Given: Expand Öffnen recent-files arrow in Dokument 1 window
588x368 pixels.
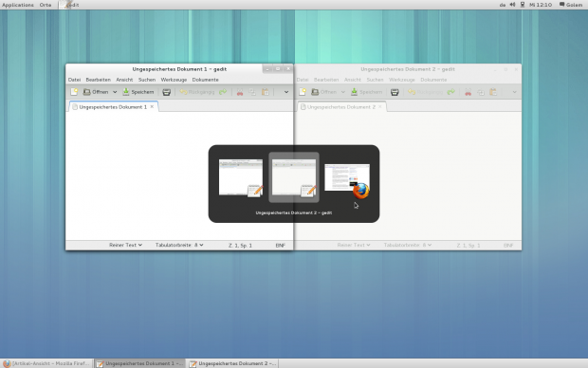Looking at the screenshot, I should point(115,92).
